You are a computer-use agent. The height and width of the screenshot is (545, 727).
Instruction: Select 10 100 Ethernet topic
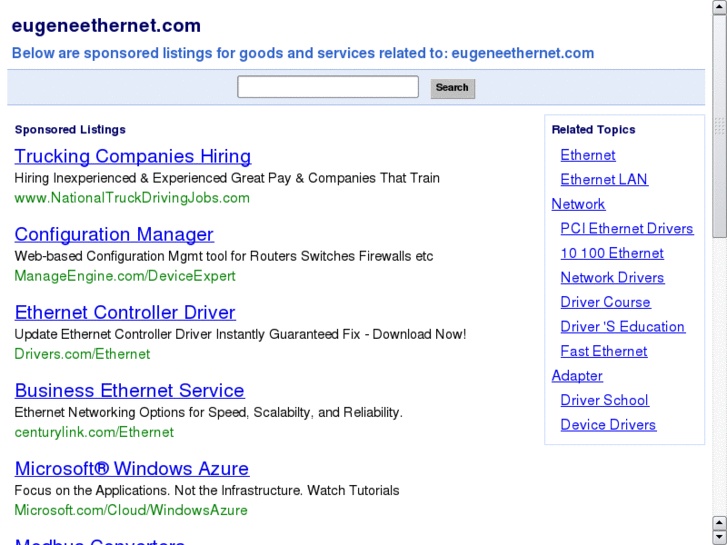(x=612, y=253)
